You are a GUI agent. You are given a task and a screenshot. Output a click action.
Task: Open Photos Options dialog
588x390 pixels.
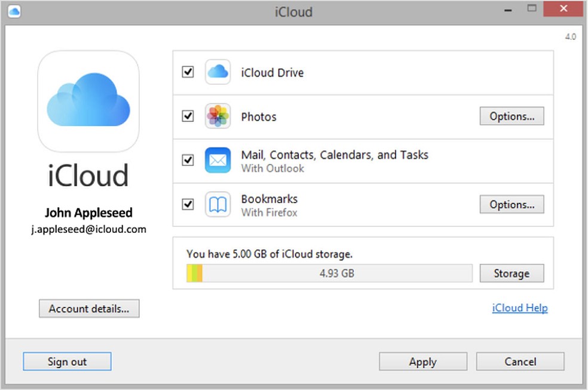click(x=512, y=116)
